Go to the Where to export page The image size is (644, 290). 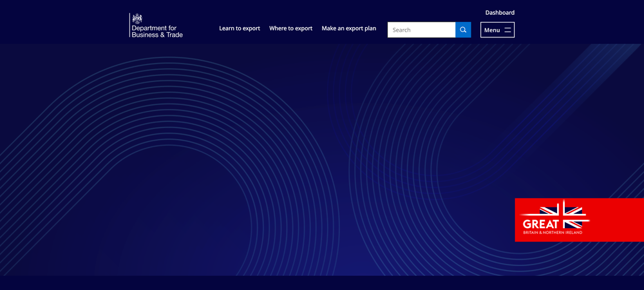[x=291, y=28]
